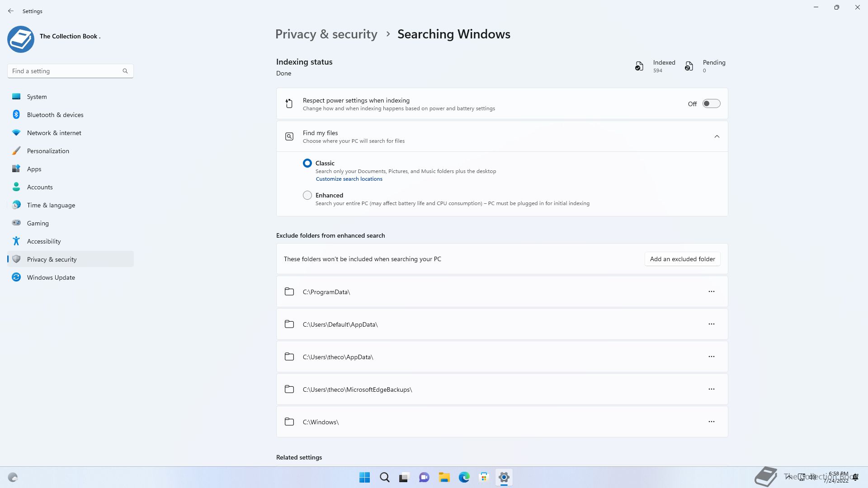
Task: Click the Privacy & security breadcrumb
Action: tap(326, 34)
